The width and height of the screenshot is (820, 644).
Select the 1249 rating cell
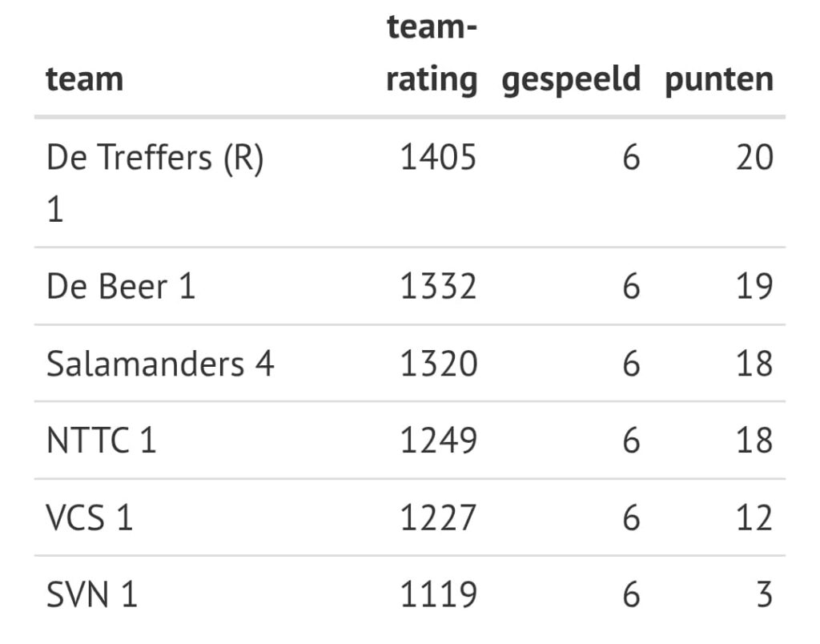click(x=438, y=441)
